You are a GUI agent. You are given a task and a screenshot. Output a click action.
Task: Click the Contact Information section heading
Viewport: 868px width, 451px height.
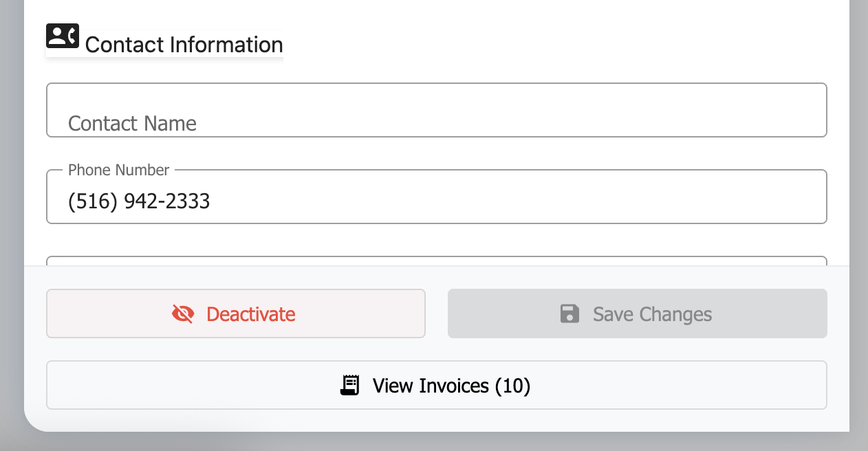[184, 45]
